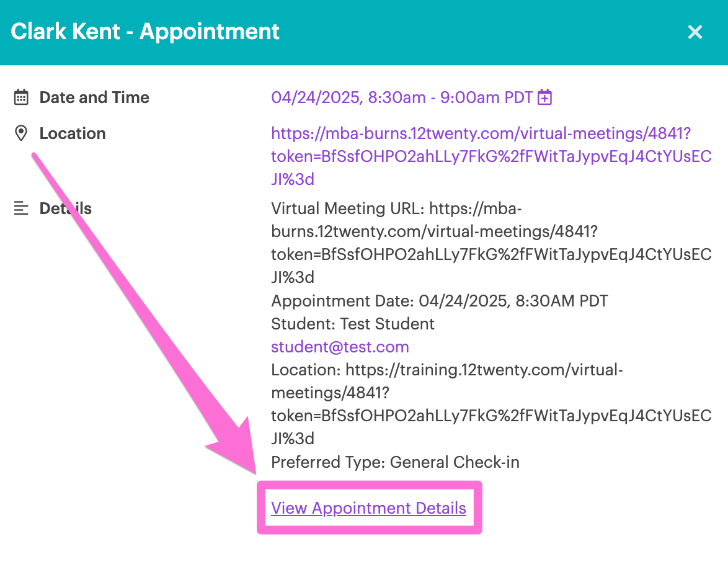Click the student@test.com email link
Image resolution: width=728 pixels, height=572 pixels.
[340, 347]
